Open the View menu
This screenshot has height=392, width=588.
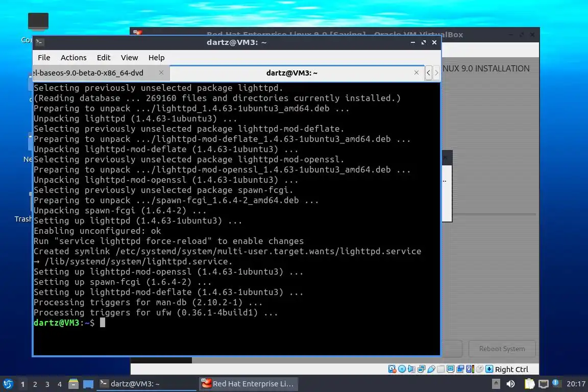[129, 57]
